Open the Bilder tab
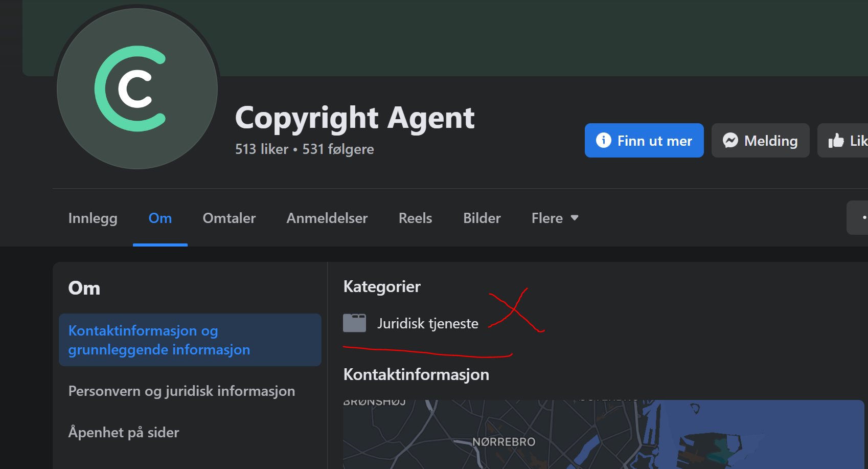Image resolution: width=868 pixels, height=469 pixels. click(x=482, y=218)
